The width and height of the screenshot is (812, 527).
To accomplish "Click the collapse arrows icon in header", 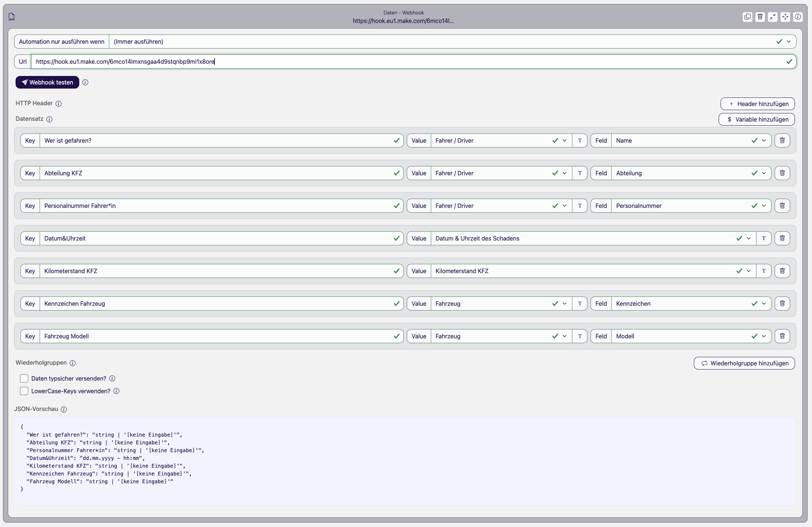I will 773,17.
